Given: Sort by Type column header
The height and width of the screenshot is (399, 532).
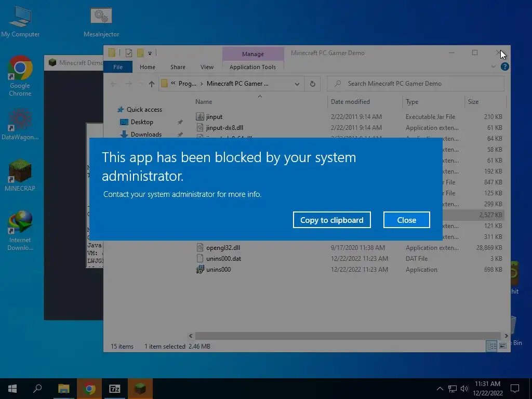Looking at the screenshot, I should (412, 101).
